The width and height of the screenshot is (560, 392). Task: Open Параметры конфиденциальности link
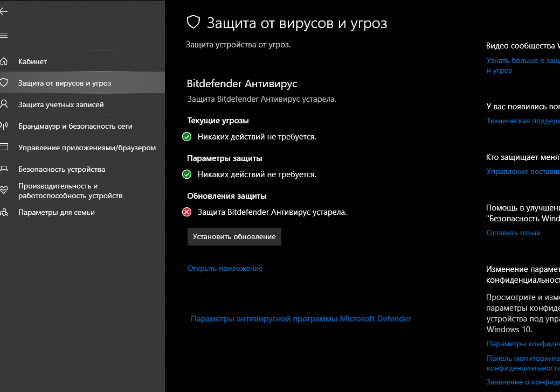click(523, 344)
